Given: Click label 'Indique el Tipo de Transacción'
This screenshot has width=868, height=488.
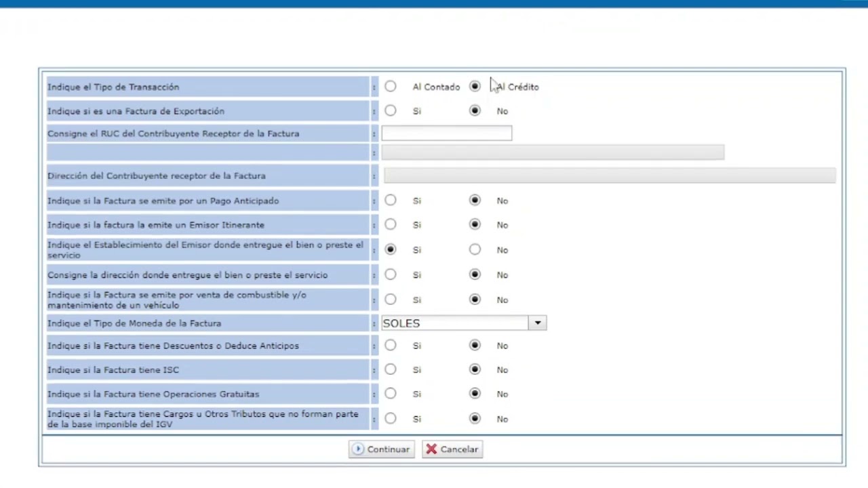Looking at the screenshot, I should click(x=113, y=87).
